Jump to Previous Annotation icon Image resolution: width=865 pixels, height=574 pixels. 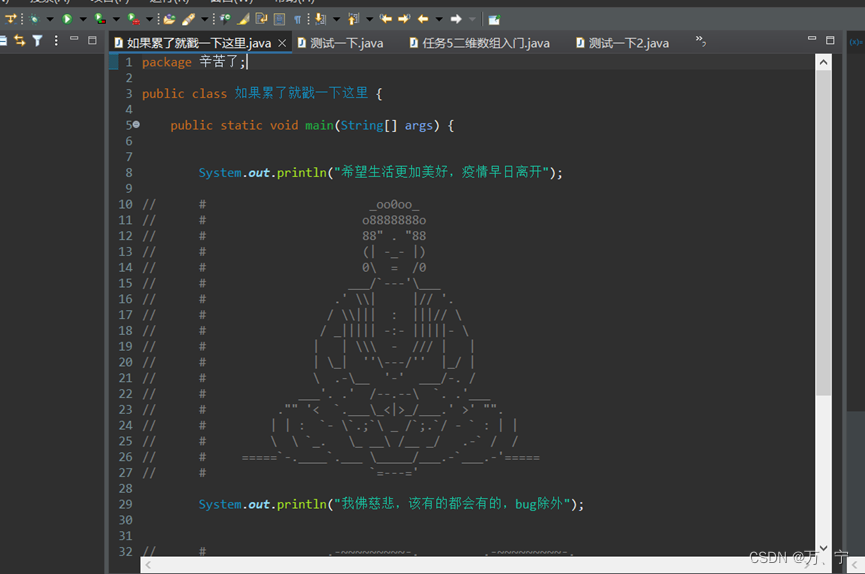353,19
